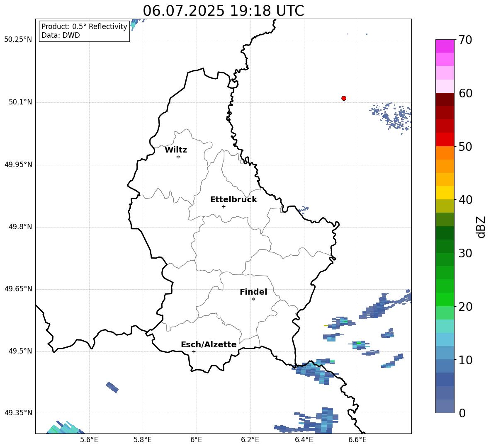Click the 6.6°E longitude label
491x448 pixels.
(x=357, y=440)
